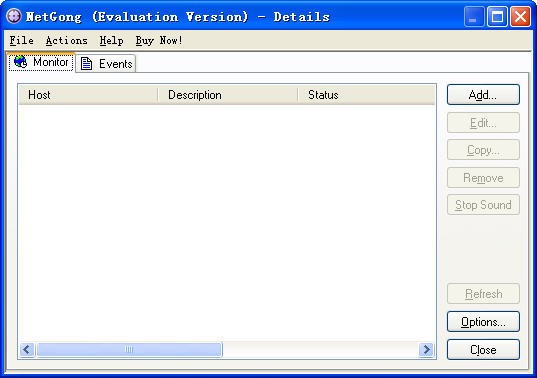Click the empty scrollbar track right of thumb
The height and width of the screenshot is (378, 537).
coord(321,350)
